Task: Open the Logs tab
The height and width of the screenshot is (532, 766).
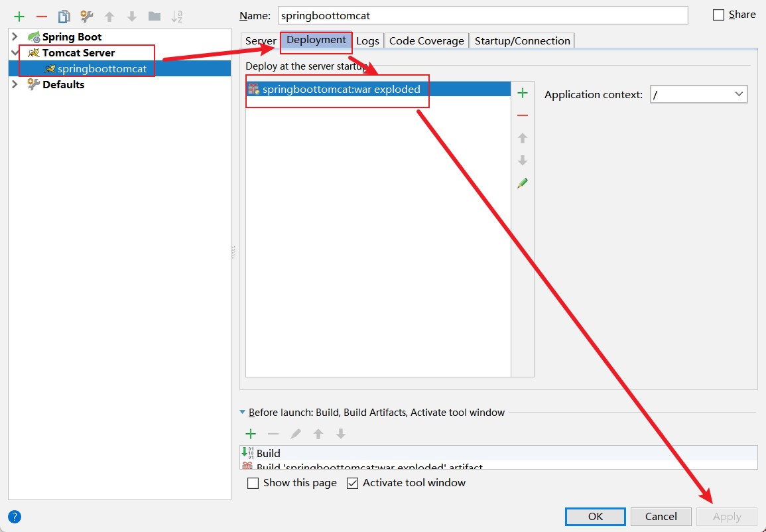Action: pyautogui.click(x=367, y=40)
